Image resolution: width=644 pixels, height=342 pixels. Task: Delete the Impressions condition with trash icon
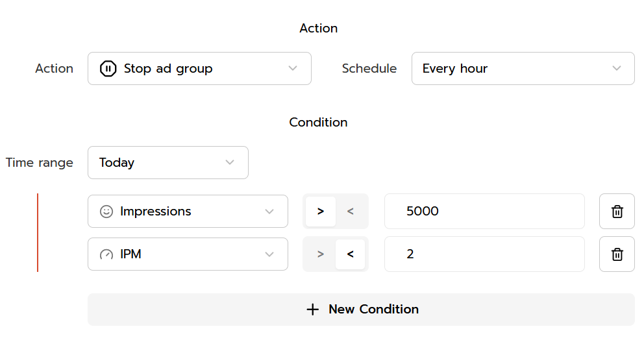(x=617, y=212)
